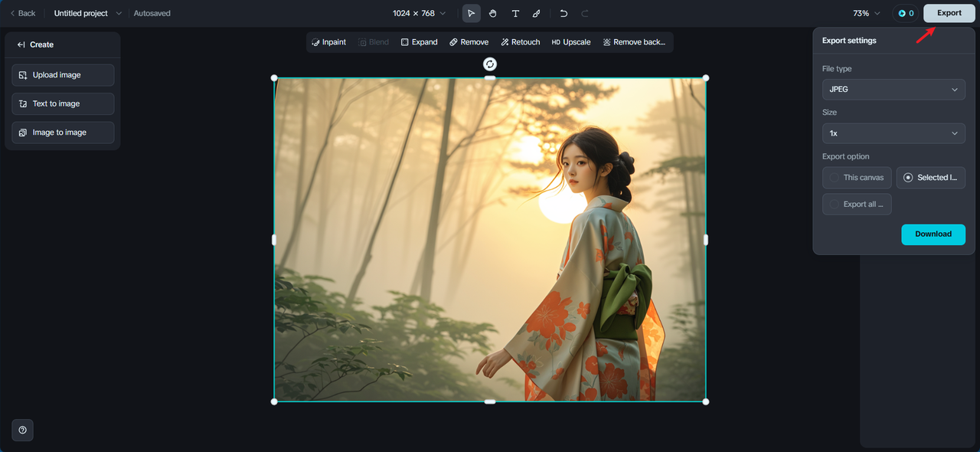Screen dimensions: 980x452
Task: Choose the Retouch tool
Action: [x=521, y=42]
